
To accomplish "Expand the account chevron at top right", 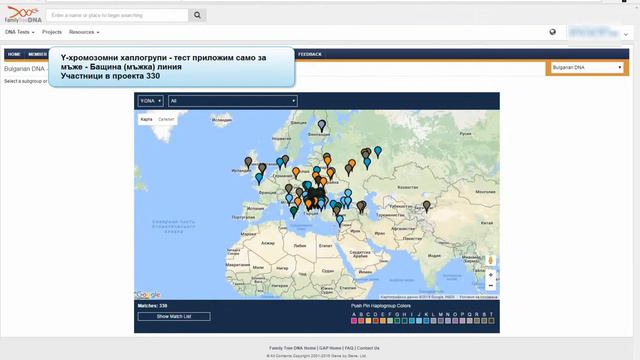I will 626,35.
